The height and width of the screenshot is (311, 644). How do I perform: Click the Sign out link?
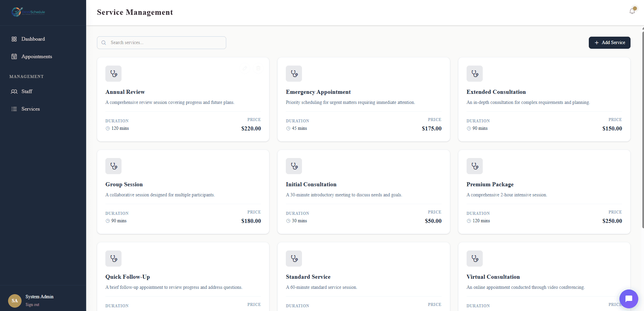[x=32, y=305]
